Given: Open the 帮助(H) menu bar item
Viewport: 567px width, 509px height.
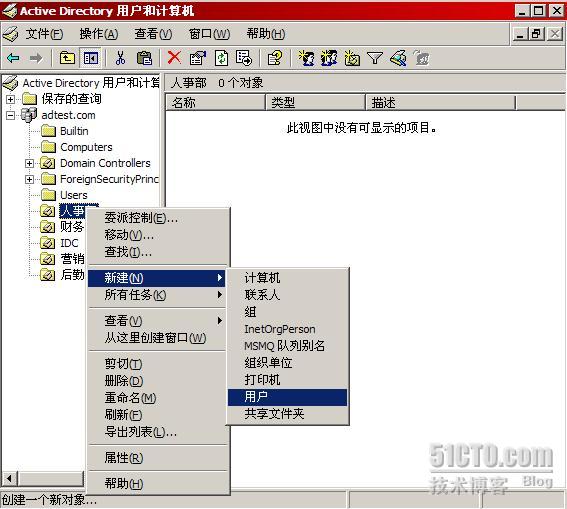Looking at the screenshot, I should pos(266,34).
